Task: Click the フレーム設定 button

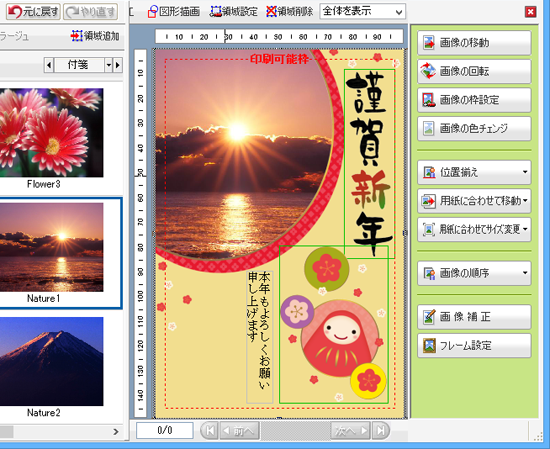Action: pos(474,346)
